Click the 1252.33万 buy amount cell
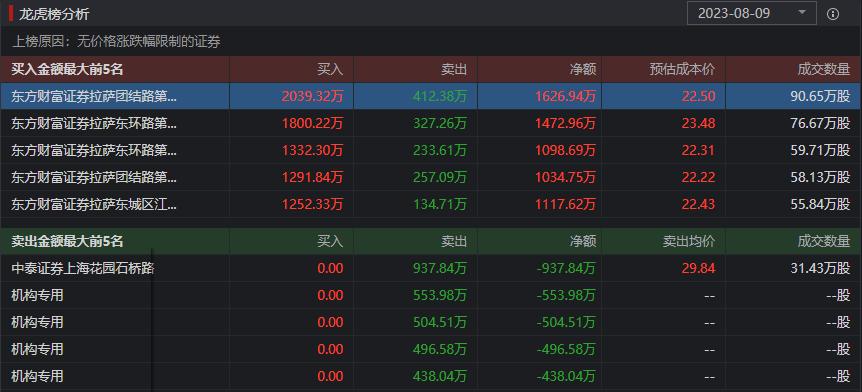Screen dimensions: 862x392 pyautogui.click(x=312, y=205)
